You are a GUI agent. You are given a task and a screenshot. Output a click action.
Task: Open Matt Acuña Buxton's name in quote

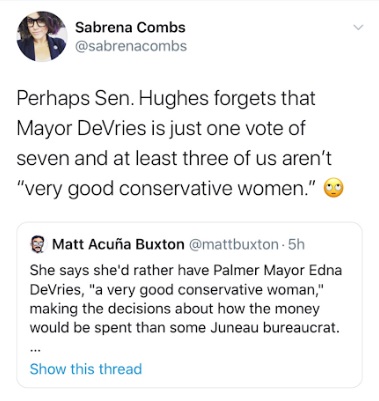point(118,244)
